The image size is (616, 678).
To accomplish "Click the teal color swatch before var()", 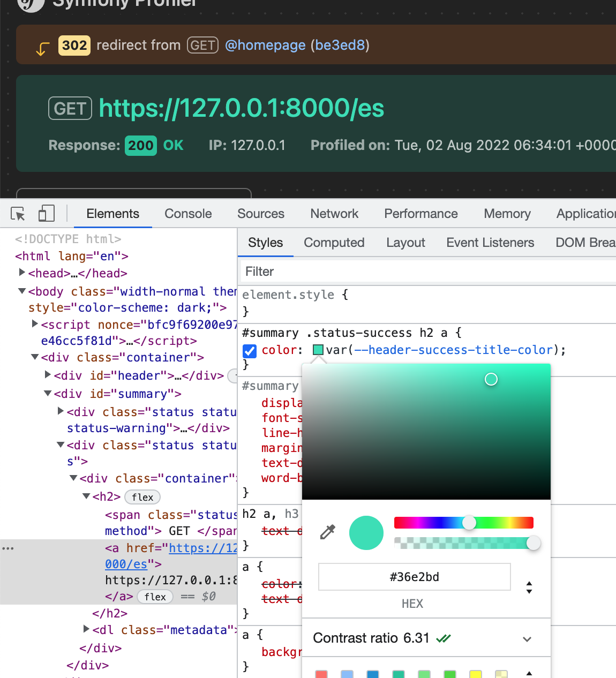I will pyautogui.click(x=318, y=350).
